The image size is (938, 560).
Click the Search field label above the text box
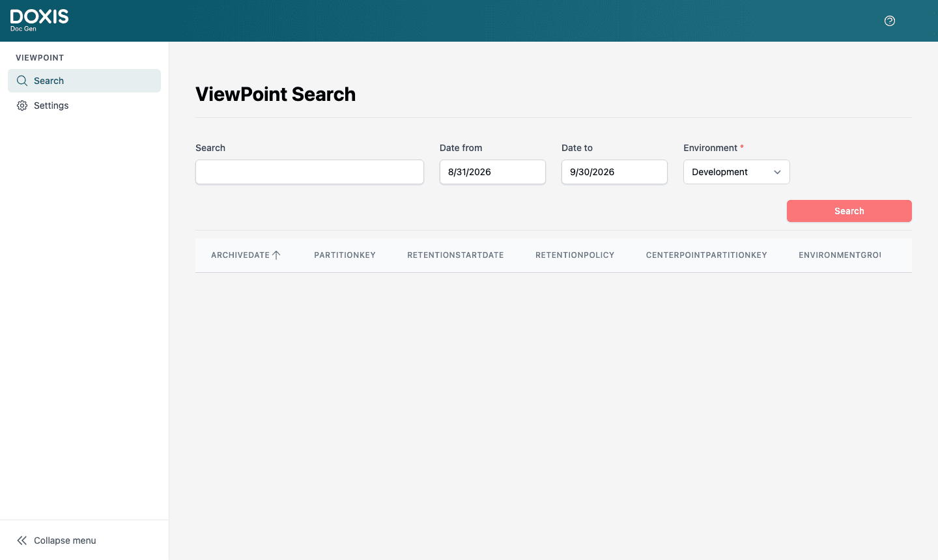210,148
